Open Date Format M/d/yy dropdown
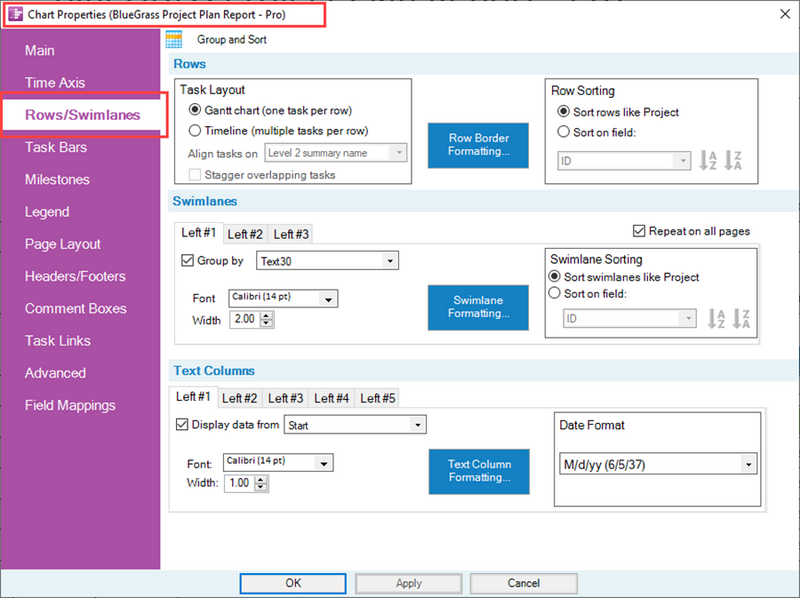Screen dimensions: 800x598 tap(658, 464)
